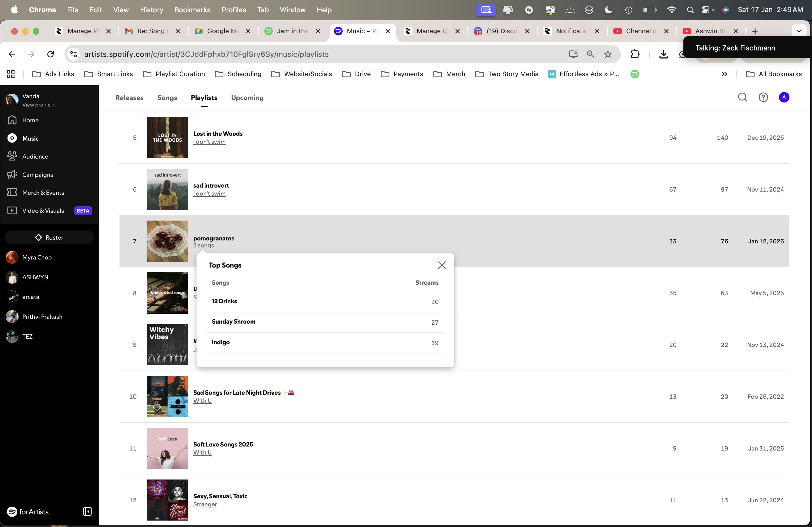Viewport: 812px width, 527px height.
Task: Bookmark the page with the star icon
Action: tap(608, 54)
